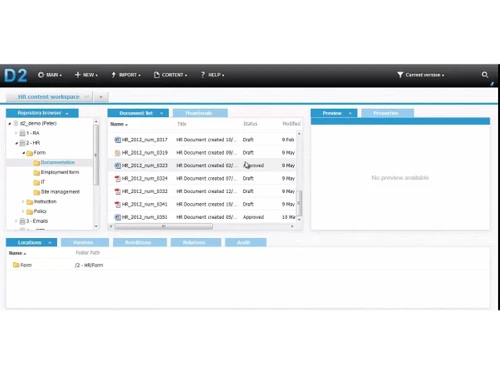The image size is (500, 375).
Task: Click the Form folder icon in tree
Action: 29,153
